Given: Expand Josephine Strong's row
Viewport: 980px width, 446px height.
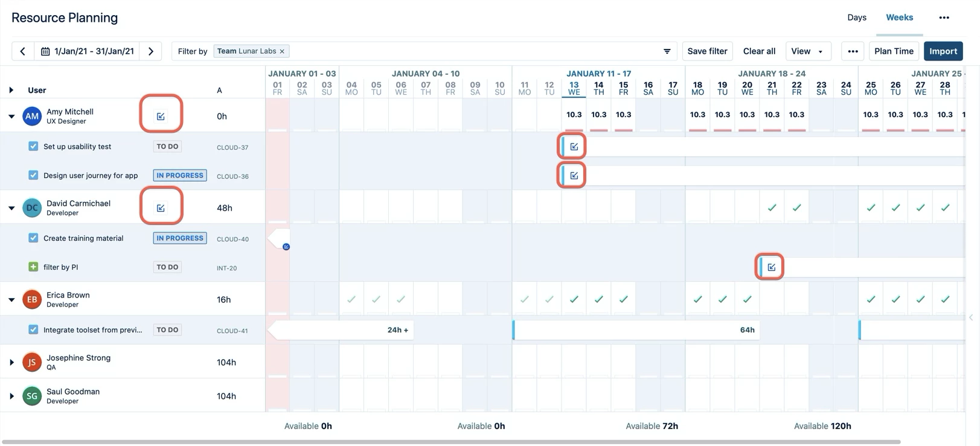Looking at the screenshot, I should (11, 362).
